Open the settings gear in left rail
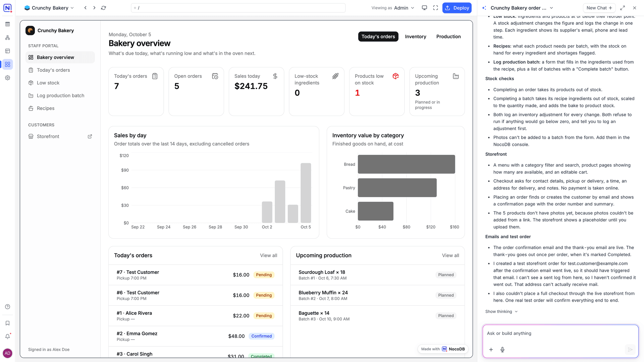This screenshot has width=644, height=362. (x=7, y=78)
